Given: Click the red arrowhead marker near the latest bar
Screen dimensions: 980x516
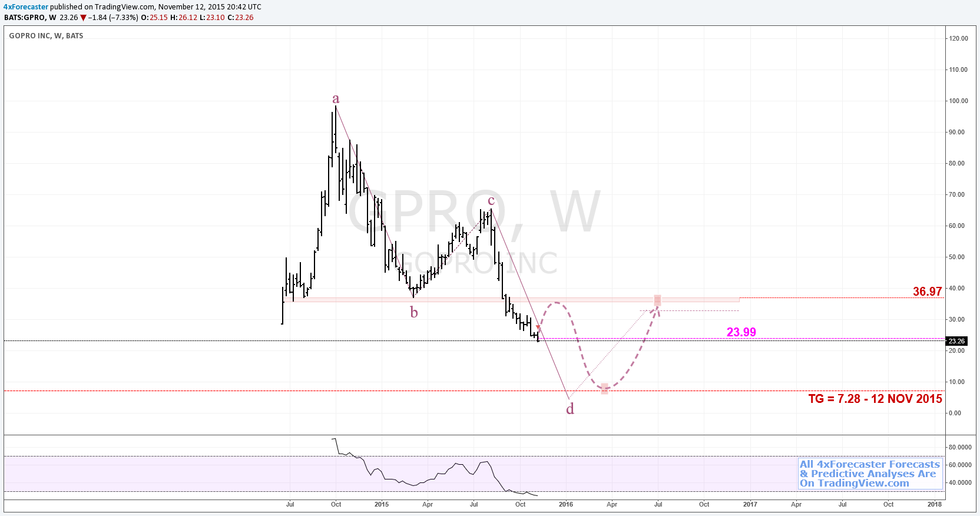Looking at the screenshot, I should [539, 328].
